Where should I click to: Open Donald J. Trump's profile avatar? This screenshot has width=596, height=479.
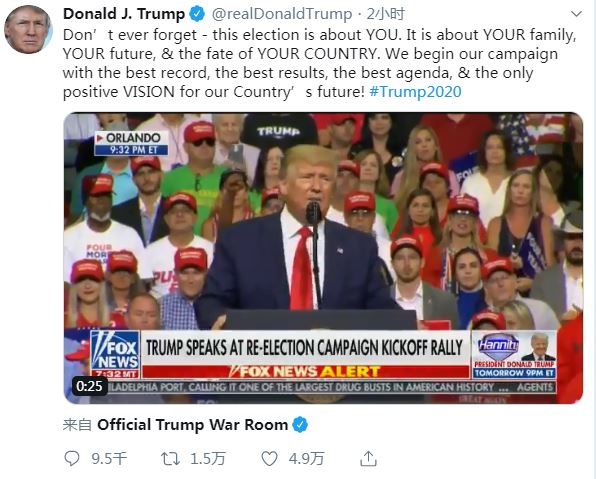[x=28, y=29]
